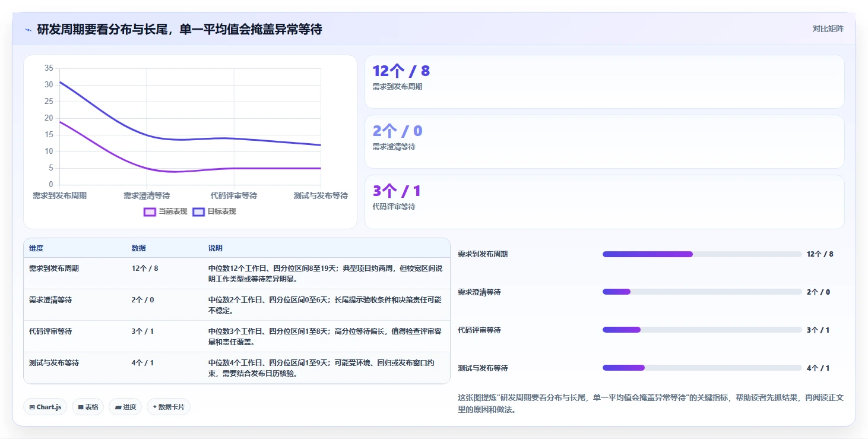Click progress value 2个 / 0 at right

pos(818,292)
